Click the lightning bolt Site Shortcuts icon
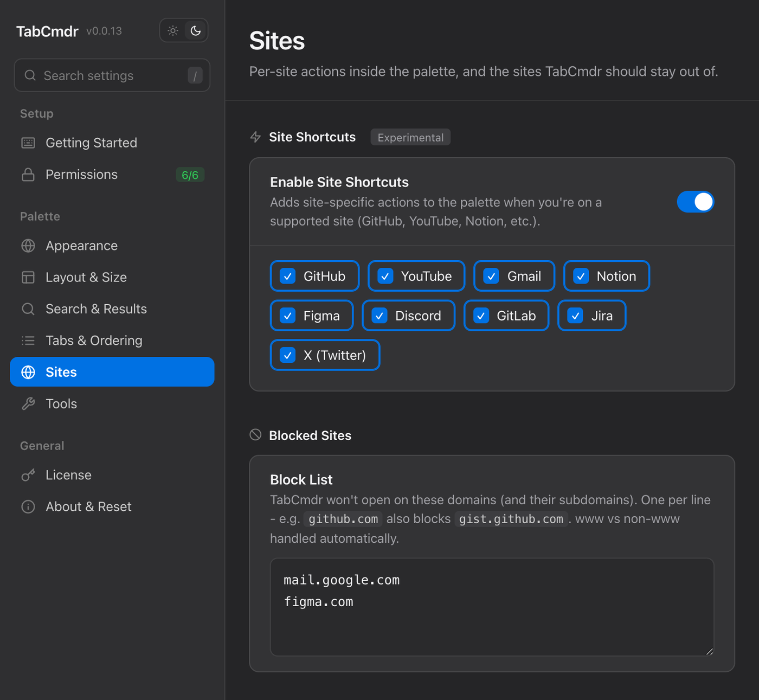 coord(255,137)
